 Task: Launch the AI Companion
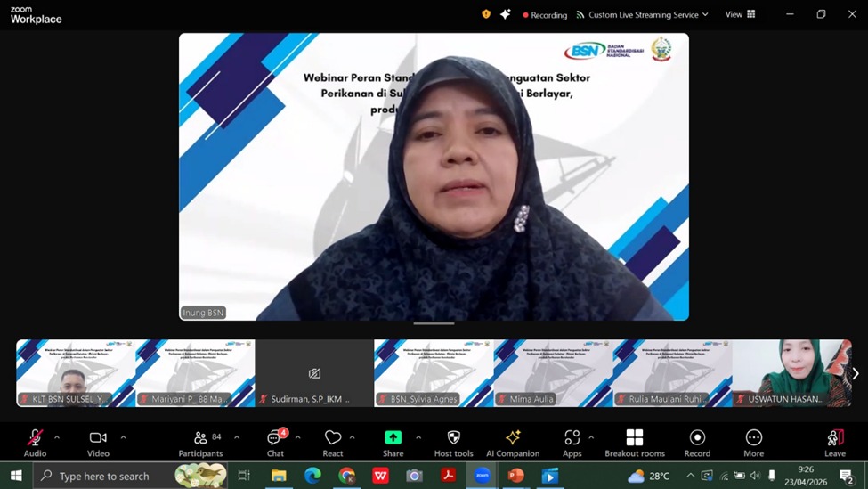pos(513,442)
